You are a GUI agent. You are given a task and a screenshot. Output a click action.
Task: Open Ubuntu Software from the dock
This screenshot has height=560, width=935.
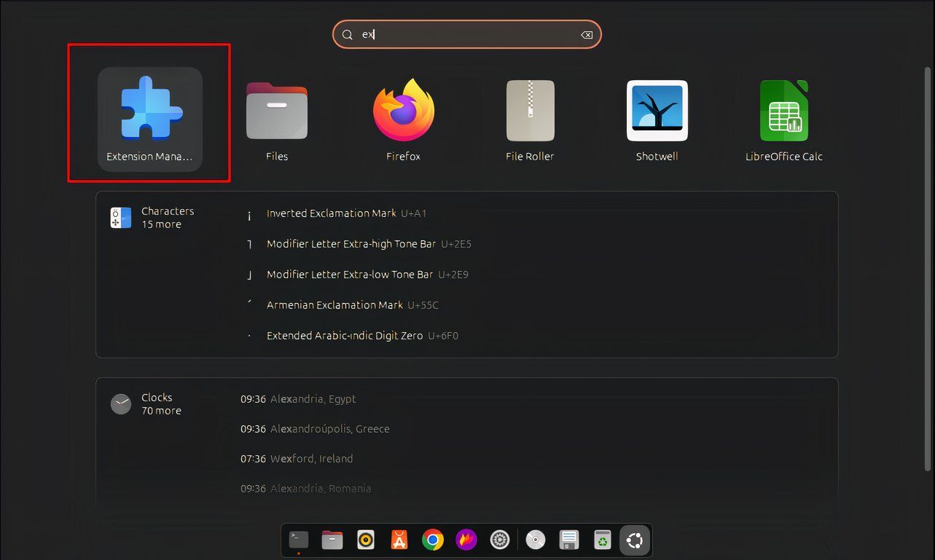tap(399, 540)
